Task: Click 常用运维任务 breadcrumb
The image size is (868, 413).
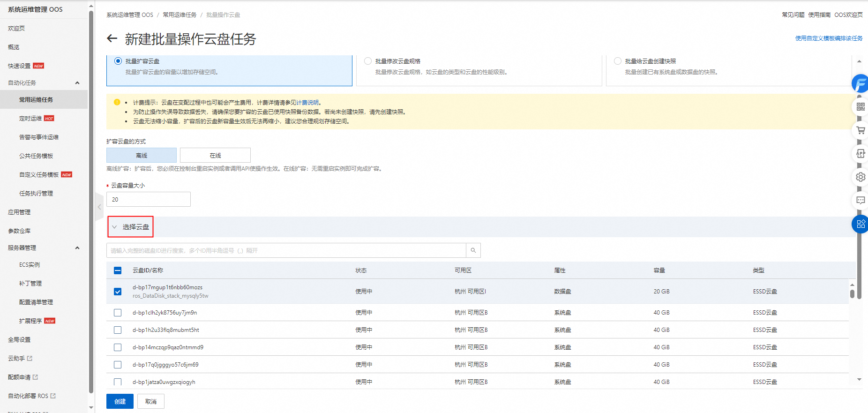Action: point(180,15)
